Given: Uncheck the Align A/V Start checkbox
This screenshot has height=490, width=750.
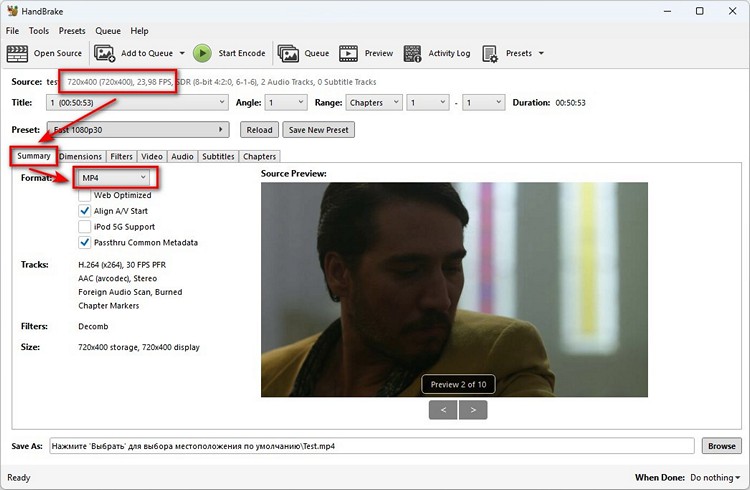Looking at the screenshot, I should 84,211.
